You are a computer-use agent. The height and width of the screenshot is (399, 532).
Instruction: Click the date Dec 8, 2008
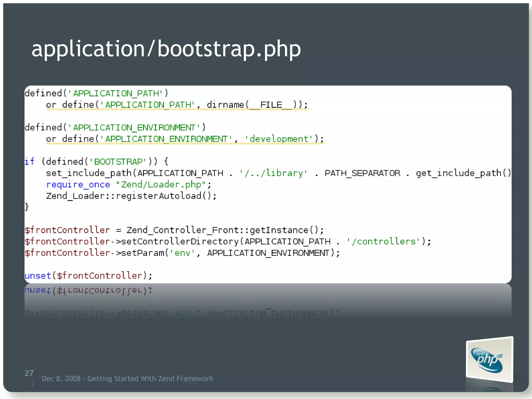point(61,378)
